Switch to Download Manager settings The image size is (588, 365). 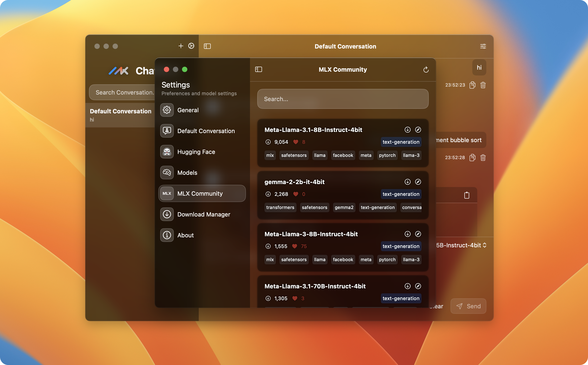(x=203, y=214)
